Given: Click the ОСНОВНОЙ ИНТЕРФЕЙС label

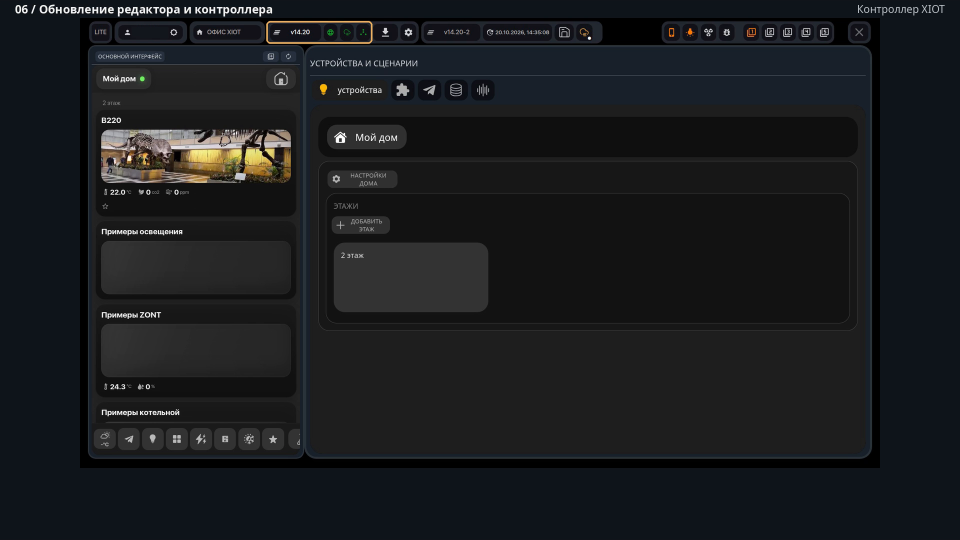Looking at the screenshot, I should pos(130,56).
